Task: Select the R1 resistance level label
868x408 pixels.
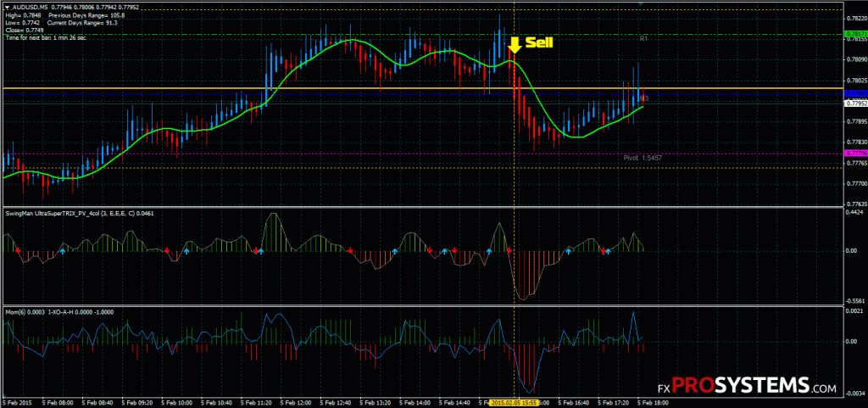Action: click(643, 39)
